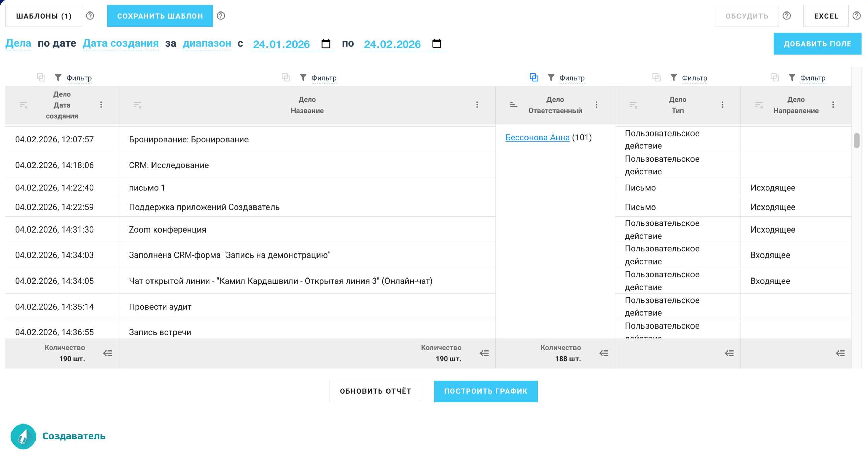The image size is (868, 460).
Task: Open three-dot menu of Название column
Action: pos(477,105)
